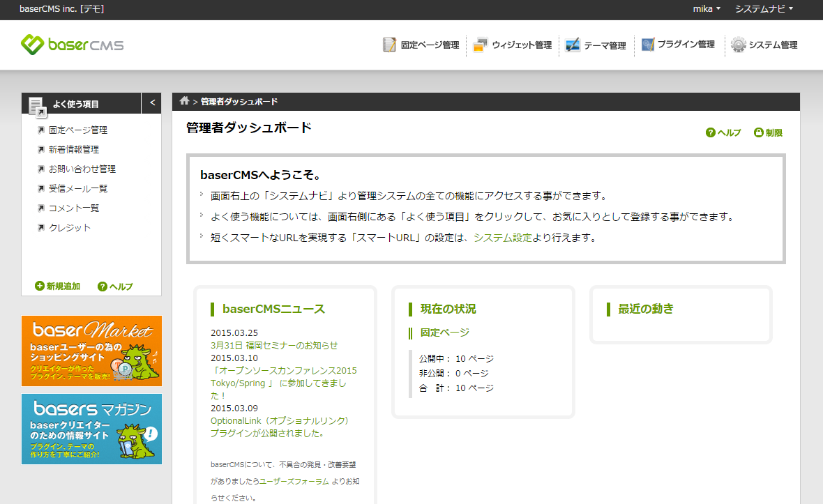Open the テーマ管理 toolbar icon
Screen dimensions: 823x504
point(573,45)
